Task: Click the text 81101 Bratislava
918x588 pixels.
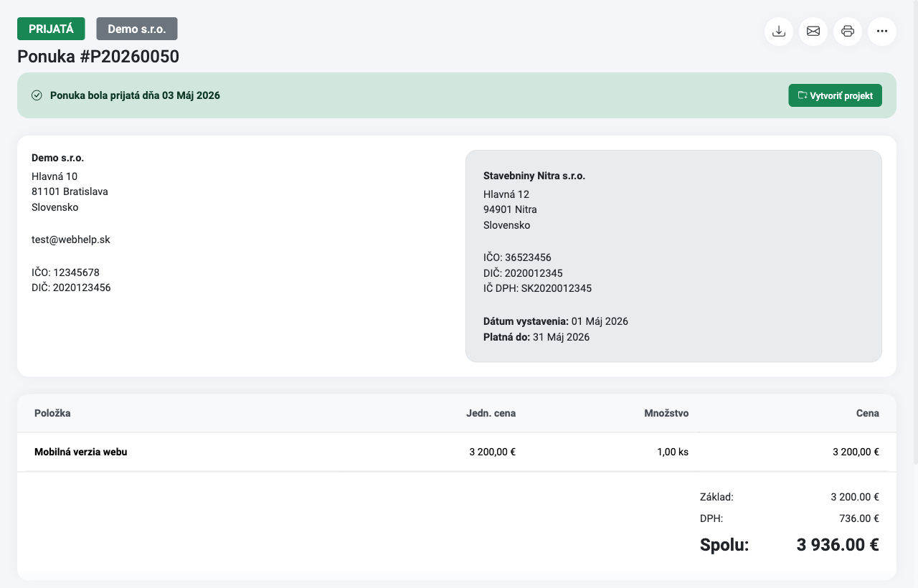Action: click(x=70, y=191)
